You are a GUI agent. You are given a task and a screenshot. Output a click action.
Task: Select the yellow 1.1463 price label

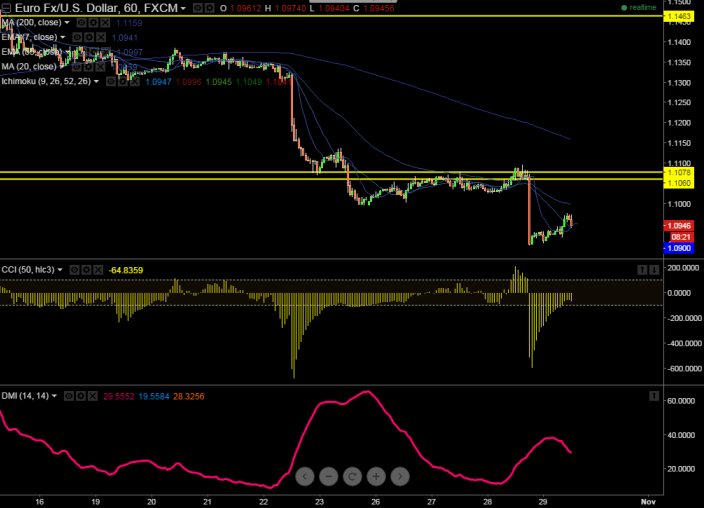[x=679, y=17]
